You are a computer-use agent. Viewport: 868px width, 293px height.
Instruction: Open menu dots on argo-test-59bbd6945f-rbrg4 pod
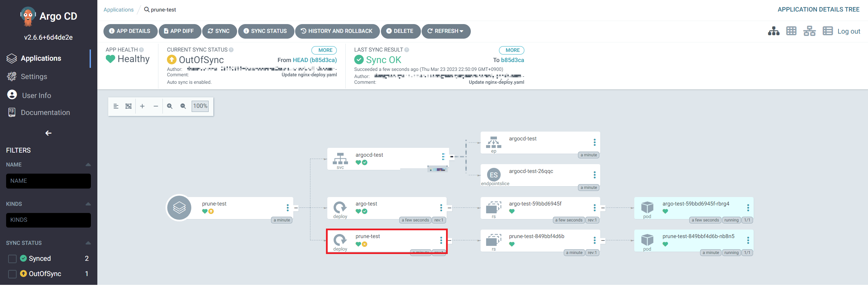[748, 208]
